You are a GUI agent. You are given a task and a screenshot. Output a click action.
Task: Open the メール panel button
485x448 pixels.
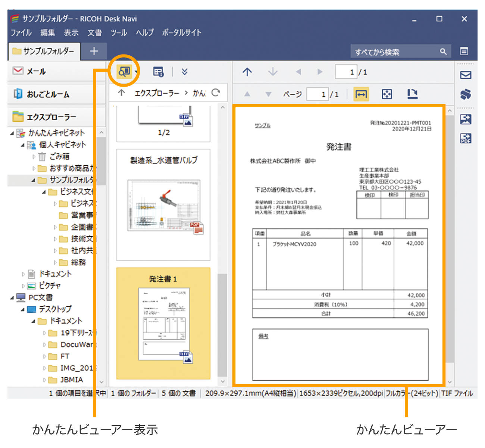click(56, 71)
